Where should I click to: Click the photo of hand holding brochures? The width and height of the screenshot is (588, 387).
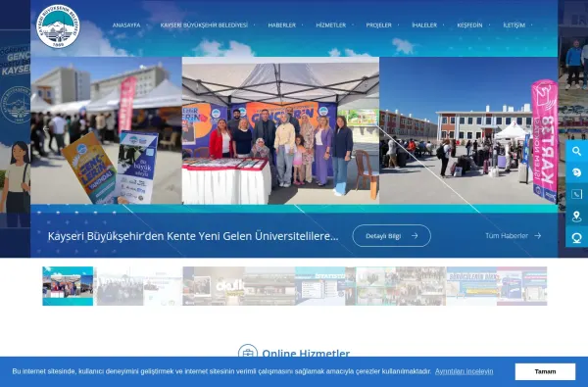(x=106, y=130)
